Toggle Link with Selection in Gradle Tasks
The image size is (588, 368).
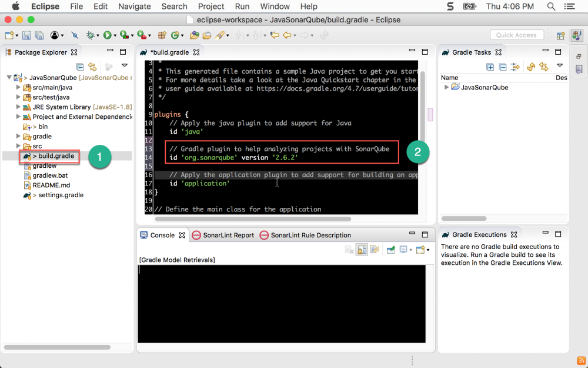(x=543, y=67)
